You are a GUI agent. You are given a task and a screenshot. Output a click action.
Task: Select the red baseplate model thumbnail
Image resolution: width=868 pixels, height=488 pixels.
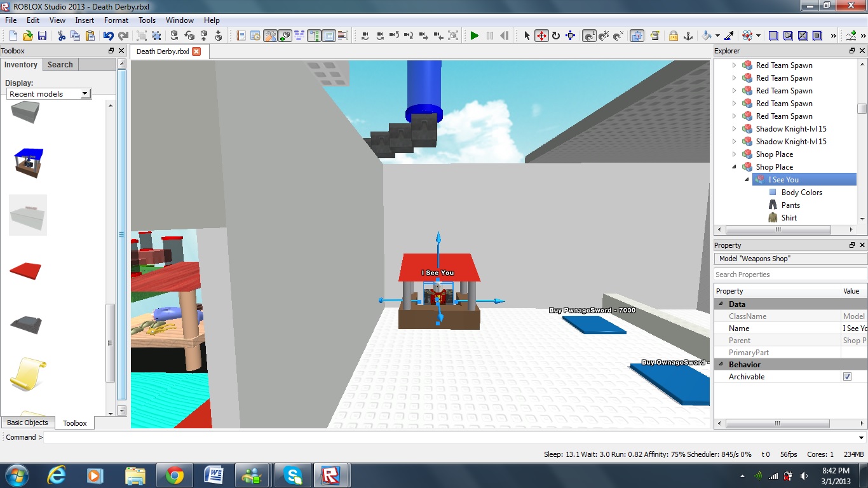click(x=25, y=271)
